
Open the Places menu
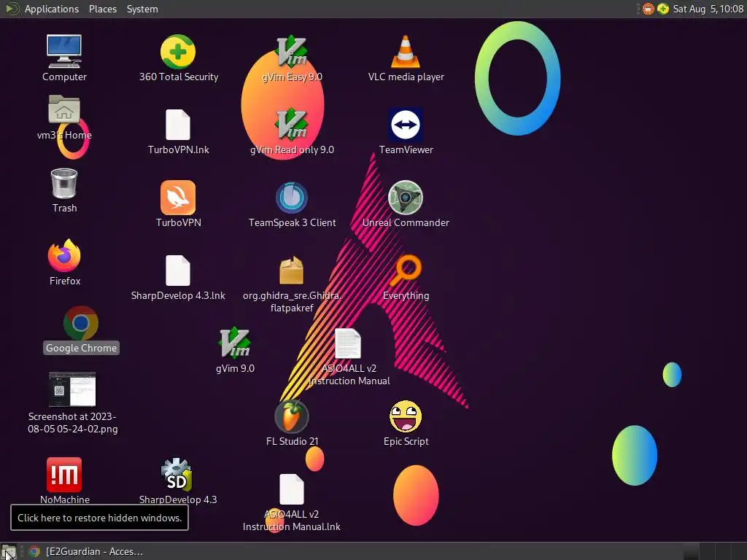(103, 9)
